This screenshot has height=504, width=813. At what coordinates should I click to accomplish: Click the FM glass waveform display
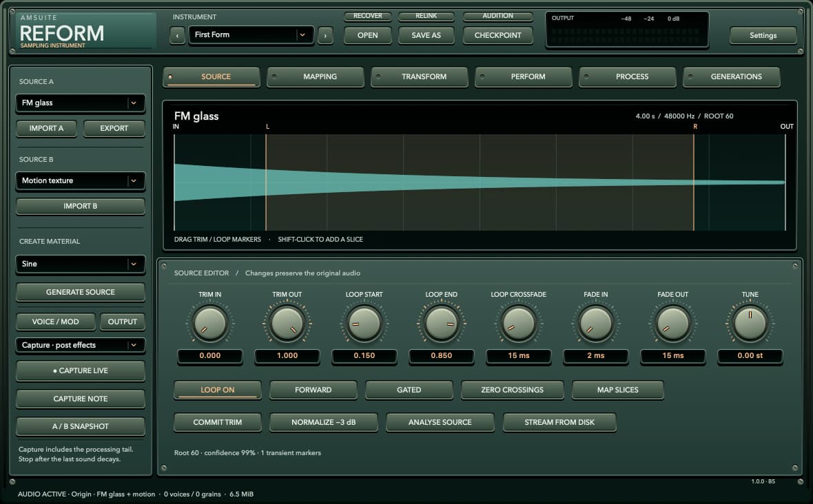tap(480, 182)
